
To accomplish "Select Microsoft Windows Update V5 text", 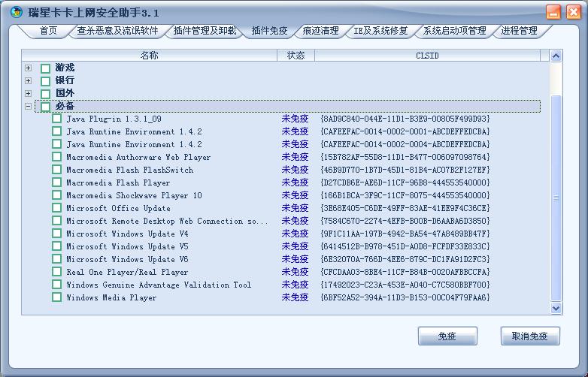I will [127, 246].
